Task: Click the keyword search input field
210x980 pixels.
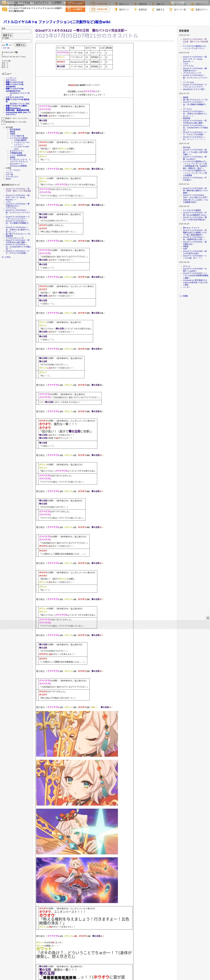Action: [x=16, y=31]
